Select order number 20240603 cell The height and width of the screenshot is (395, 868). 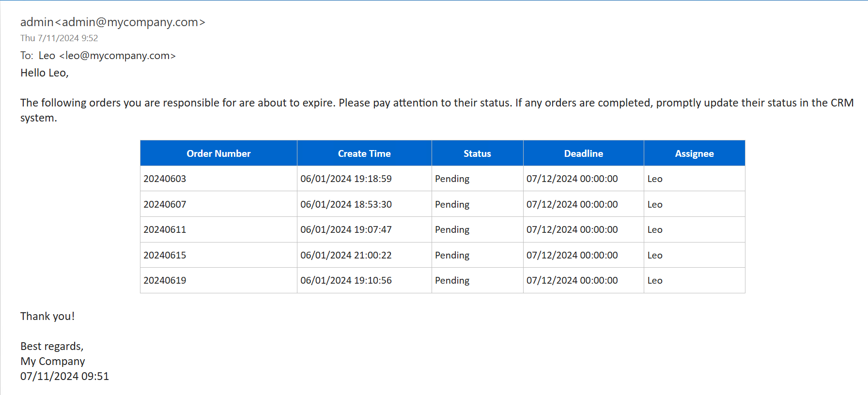click(165, 179)
